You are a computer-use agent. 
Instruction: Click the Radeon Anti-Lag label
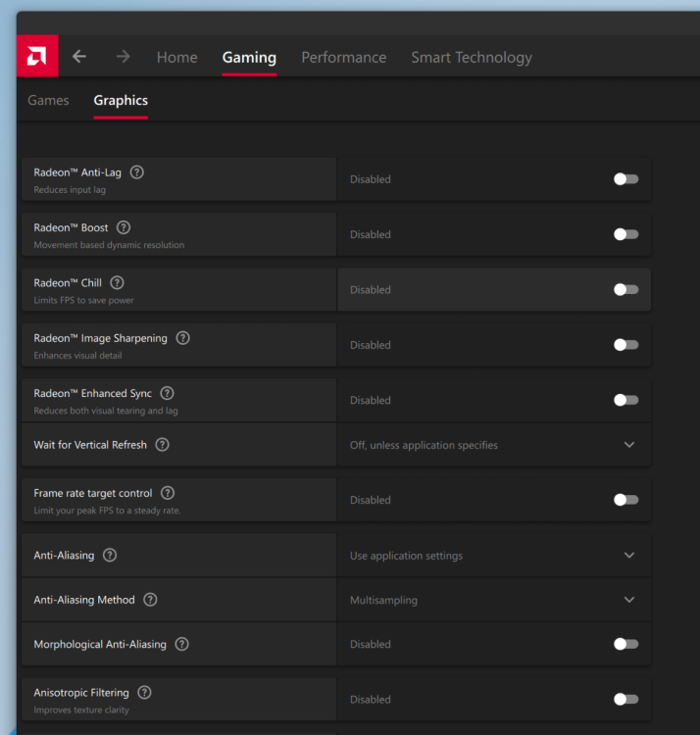pos(77,172)
